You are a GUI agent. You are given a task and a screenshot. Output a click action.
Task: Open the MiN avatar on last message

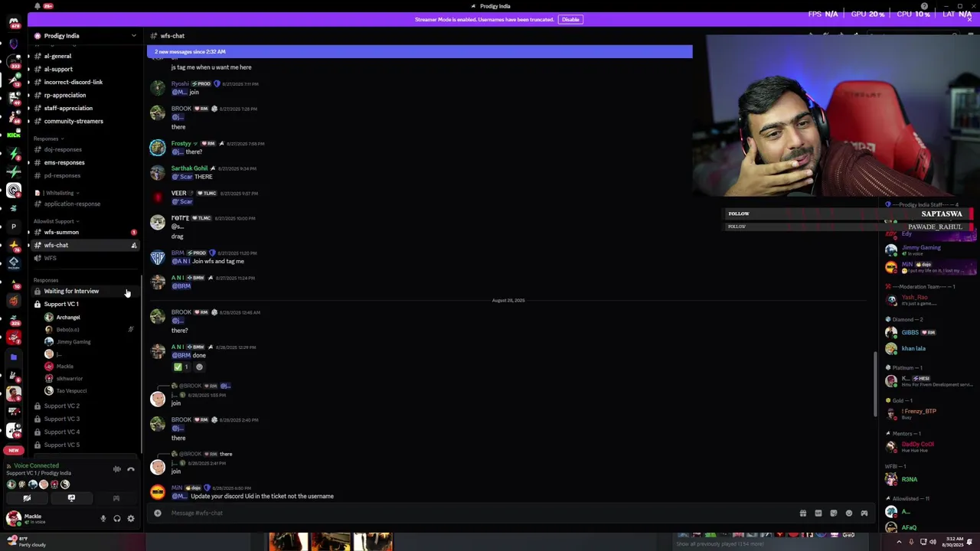pyautogui.click(x=157, y=492)
